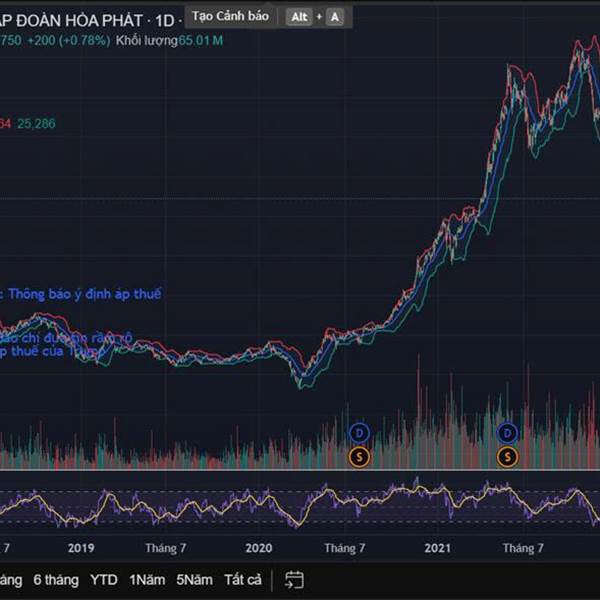Click the 65.01 M volume value
The image size is (600, 600).
[201, 41]
